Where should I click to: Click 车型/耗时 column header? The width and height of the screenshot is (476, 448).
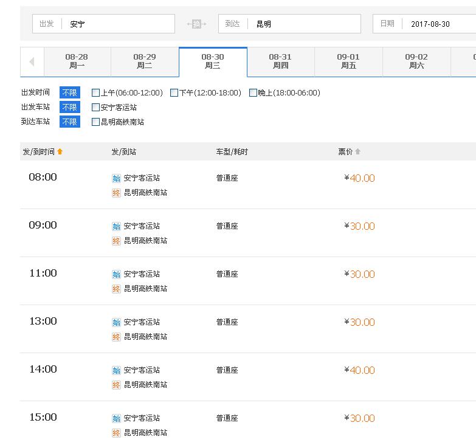pos(232,151)
